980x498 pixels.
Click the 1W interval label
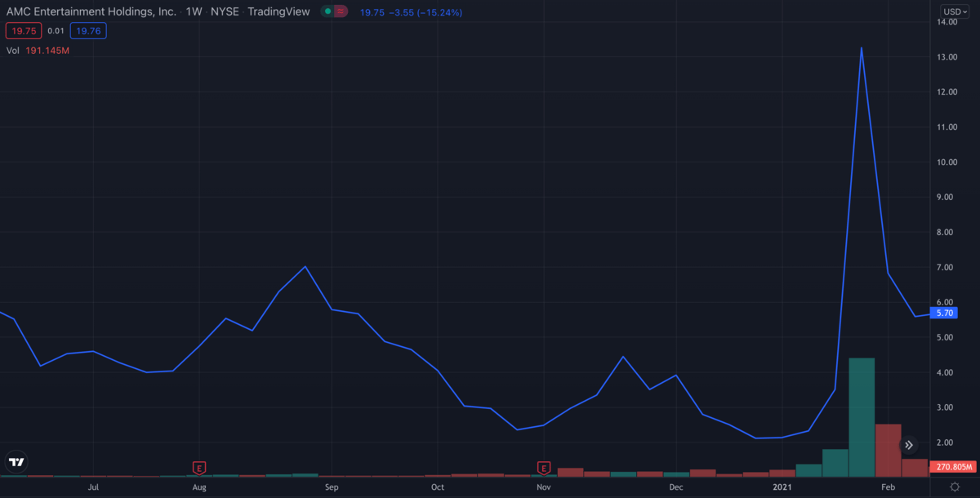tap(194, 12)
